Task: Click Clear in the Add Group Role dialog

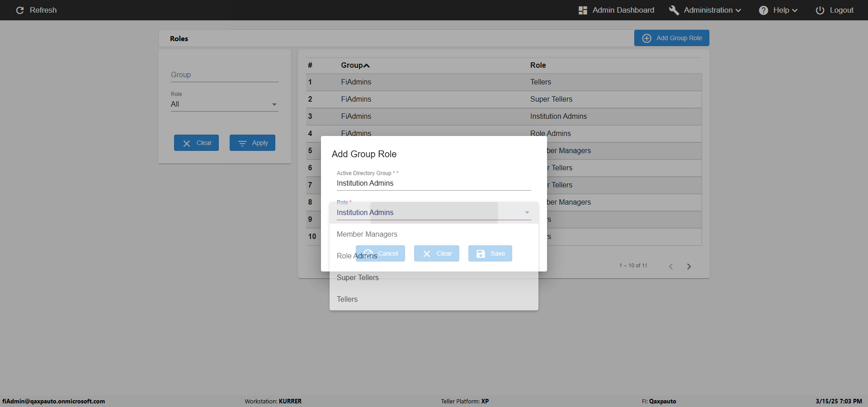Action: (437, 253)
